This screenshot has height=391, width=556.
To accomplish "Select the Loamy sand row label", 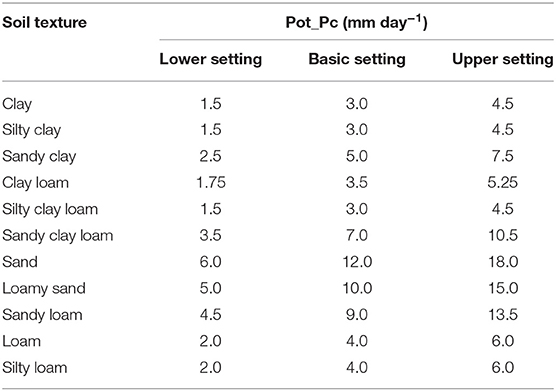I will (x=44, y=289).
